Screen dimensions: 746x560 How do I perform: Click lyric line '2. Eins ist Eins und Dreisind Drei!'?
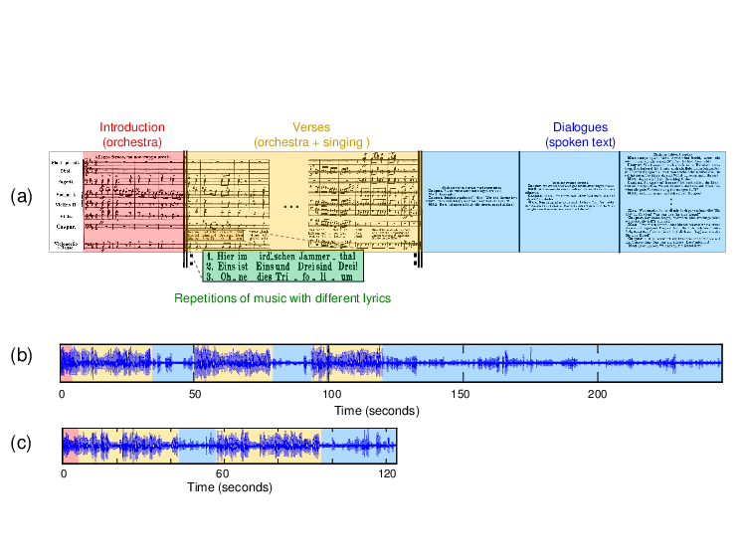tap(281, 267)
